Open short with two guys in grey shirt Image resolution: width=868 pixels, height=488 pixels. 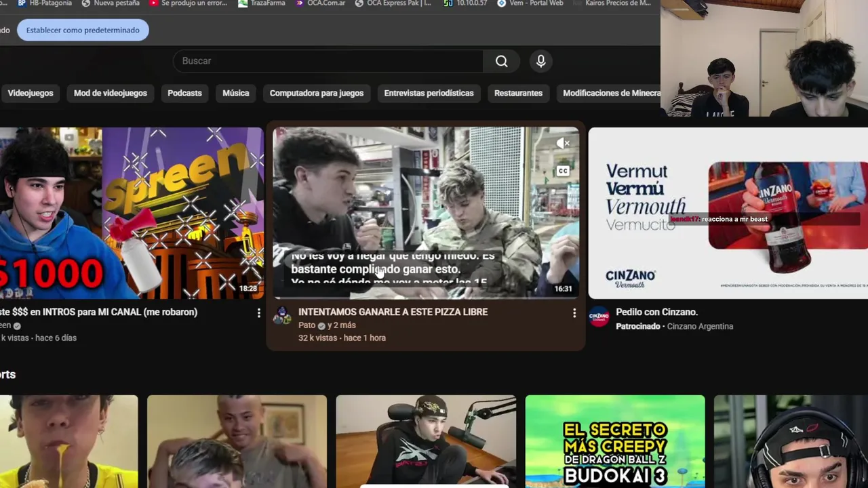pos(237,441)
